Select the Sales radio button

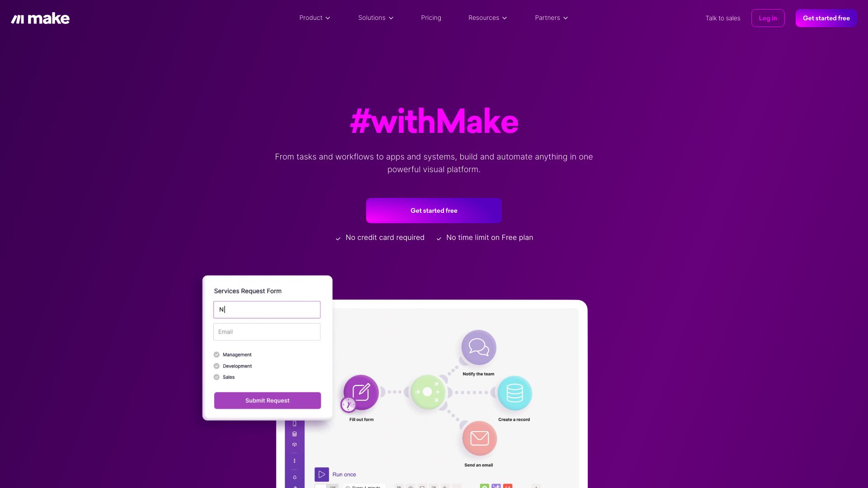(217, 376)
